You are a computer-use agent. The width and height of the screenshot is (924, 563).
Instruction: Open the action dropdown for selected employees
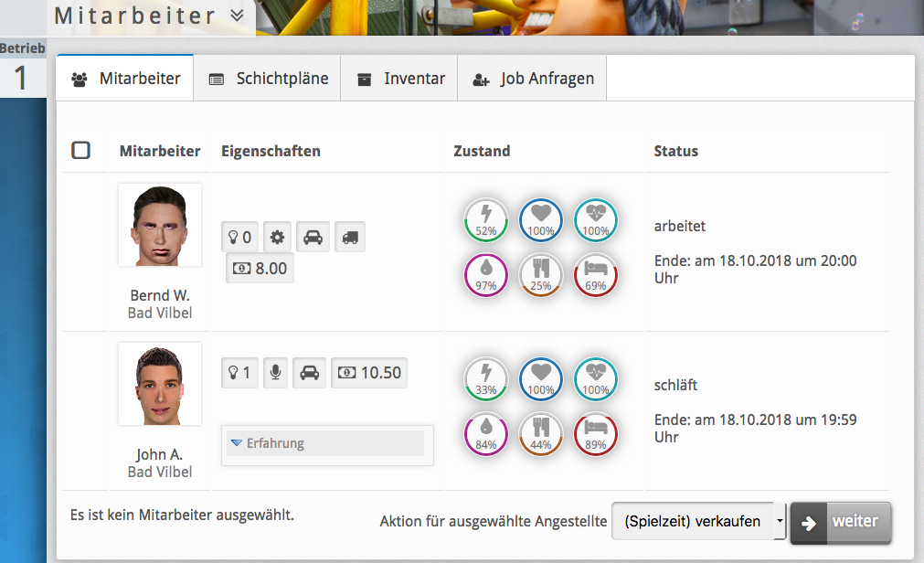pos(698,522)
